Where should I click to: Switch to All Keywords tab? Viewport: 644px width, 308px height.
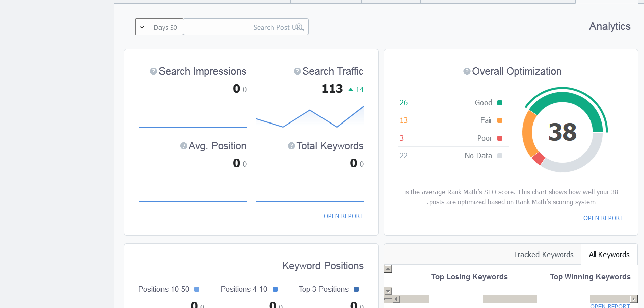pyautogui.click(x=609, y=255)
